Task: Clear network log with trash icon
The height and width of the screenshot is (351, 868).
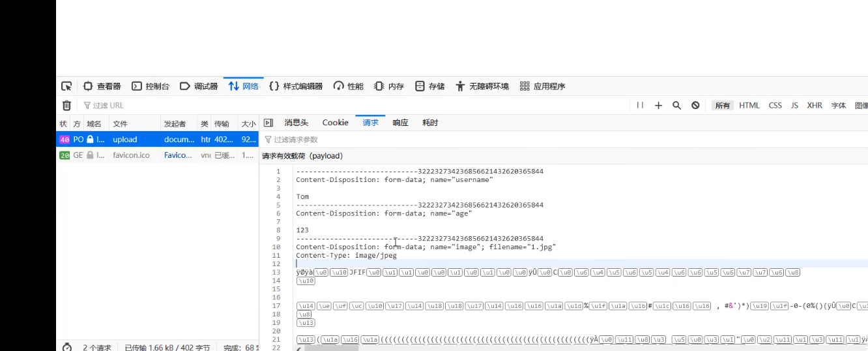Action: 66,106
